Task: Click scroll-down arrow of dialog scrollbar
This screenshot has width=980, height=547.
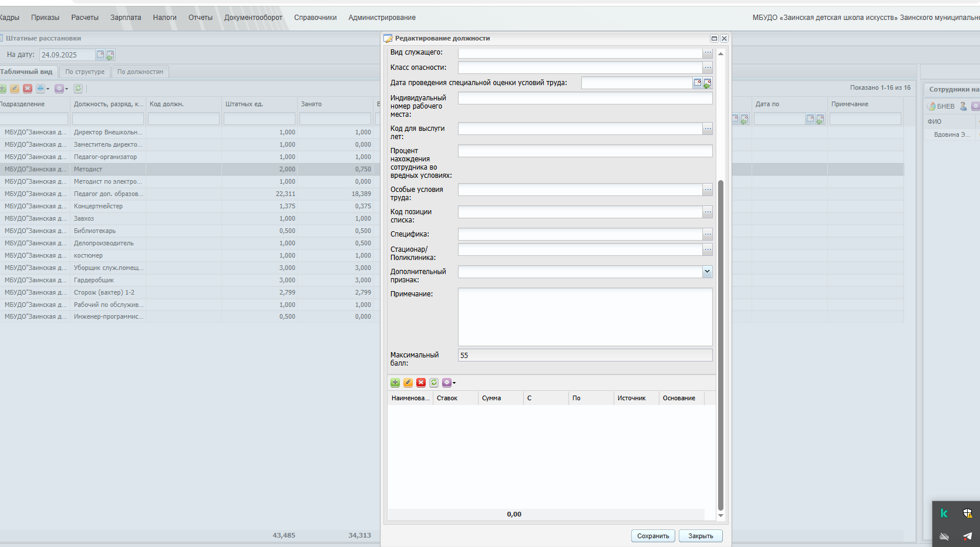Action: [x=720, y=516]
